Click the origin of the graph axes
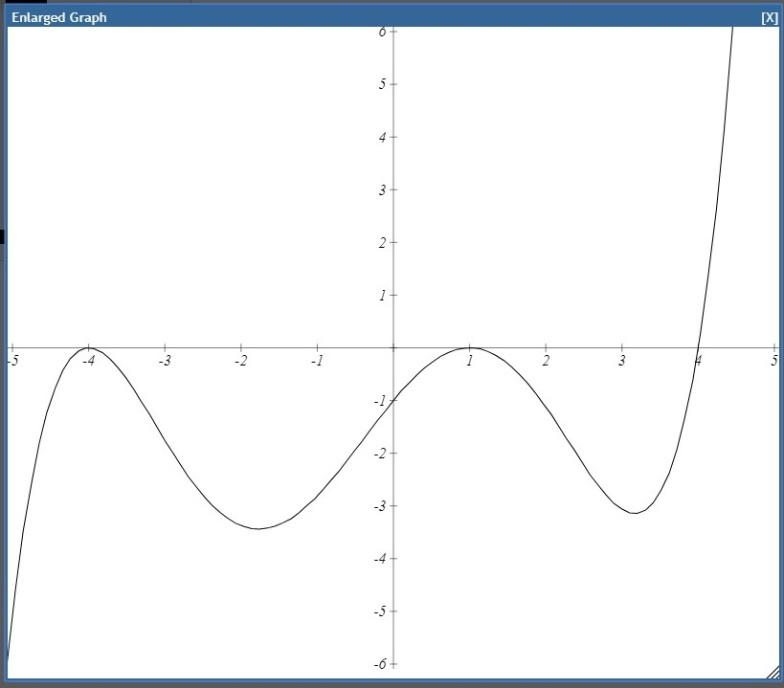Viewport: 784px width, 688px height. click(x=392, y=348)
